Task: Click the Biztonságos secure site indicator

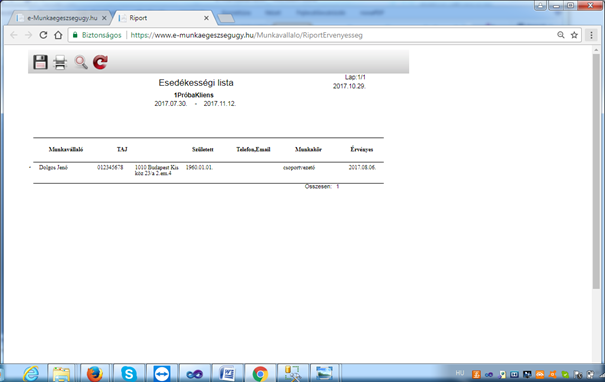Action: coord(97,35)
